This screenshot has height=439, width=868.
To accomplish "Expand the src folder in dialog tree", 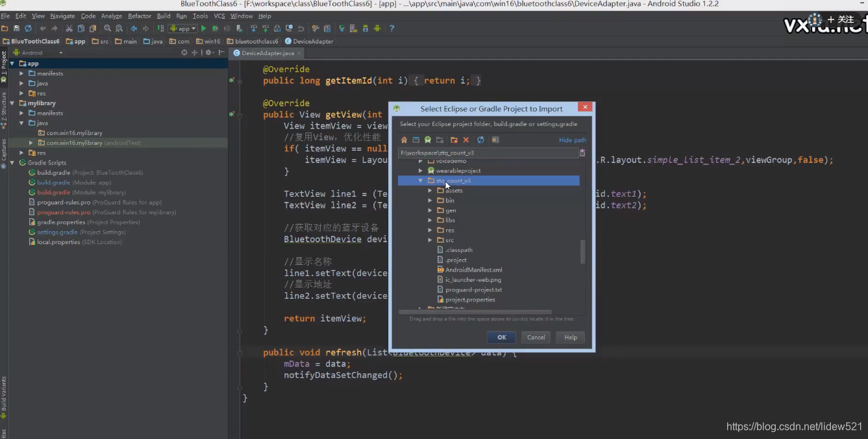I will point(430,240).
